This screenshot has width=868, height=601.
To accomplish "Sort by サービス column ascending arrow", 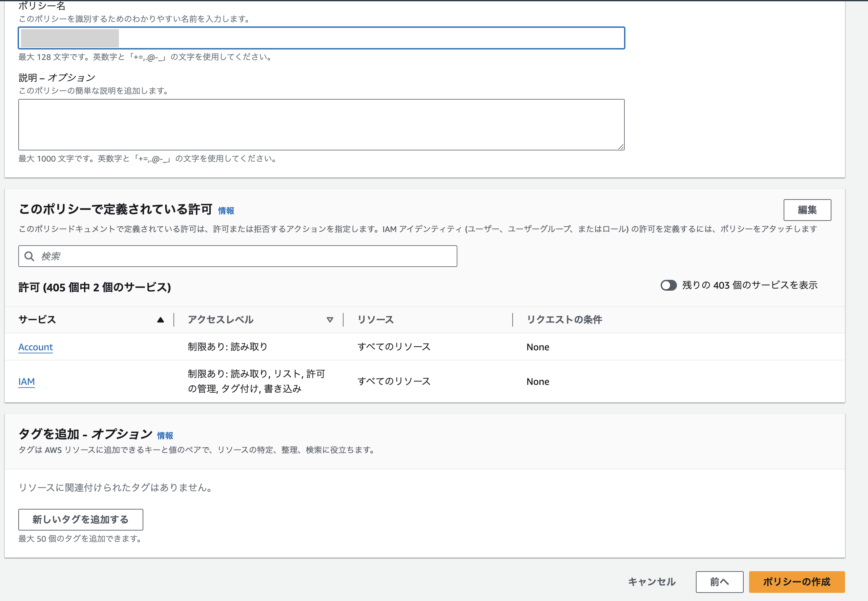I will point(160,320).
